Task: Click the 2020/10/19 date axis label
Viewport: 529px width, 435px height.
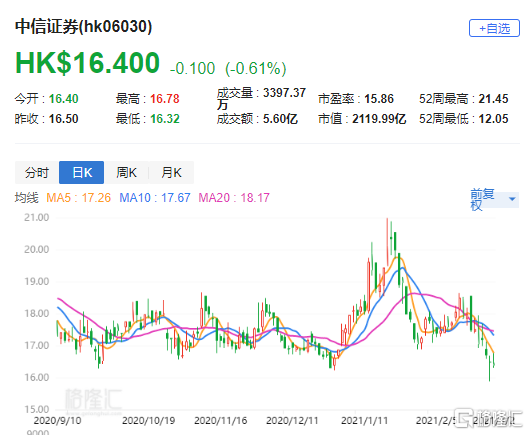Action: click(x=148, y=420)
